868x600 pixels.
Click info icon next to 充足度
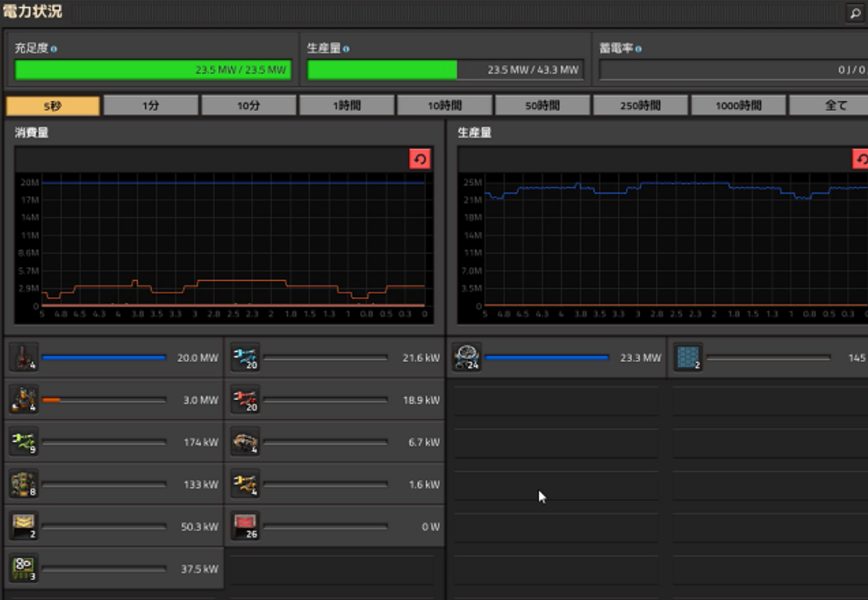pos(54,49)
